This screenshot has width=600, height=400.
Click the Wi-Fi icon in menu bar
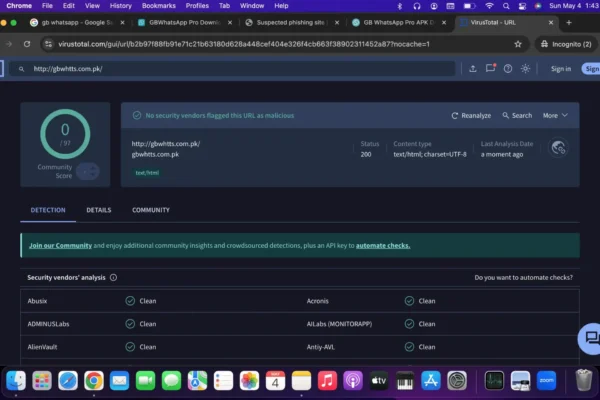click(x=489, y=6)
